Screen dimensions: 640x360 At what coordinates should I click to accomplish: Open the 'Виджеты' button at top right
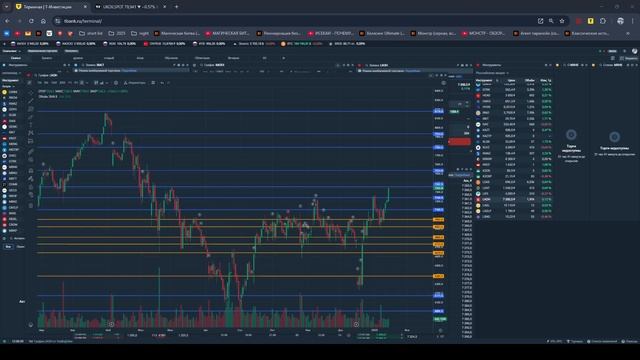pos(629,58)
